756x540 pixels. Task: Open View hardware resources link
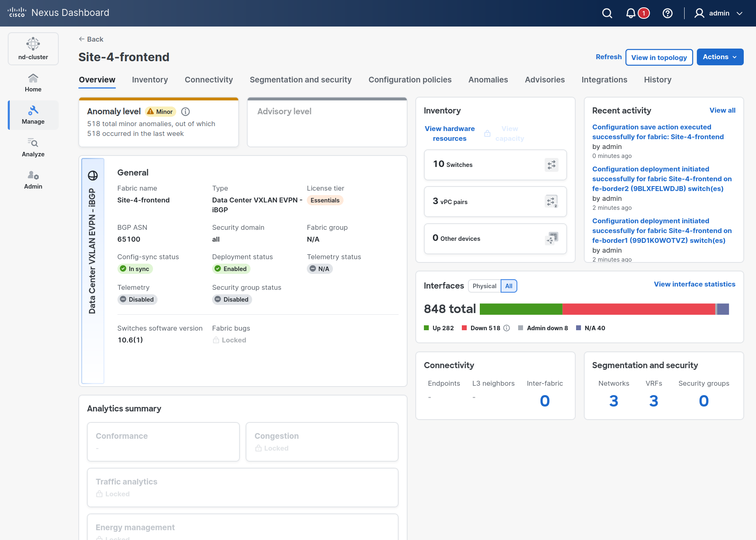point(450,133)
